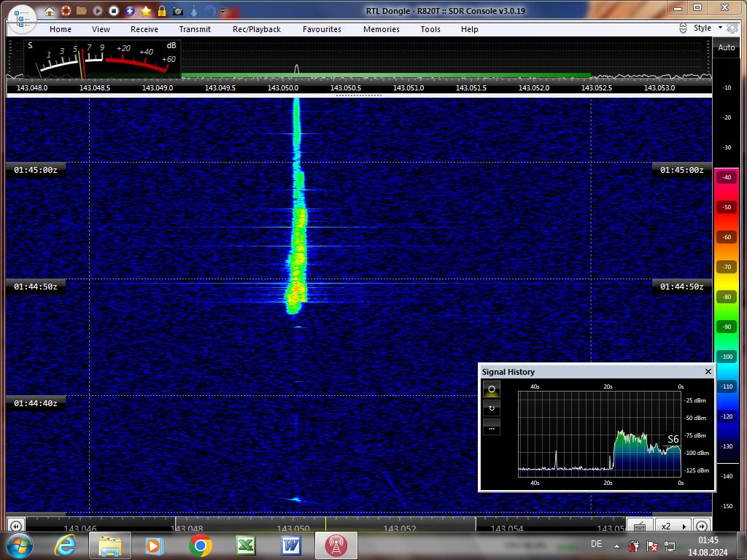Click the S-meter gauge display
The width and height of the screenshot is (747, 560).
point(102,60)
